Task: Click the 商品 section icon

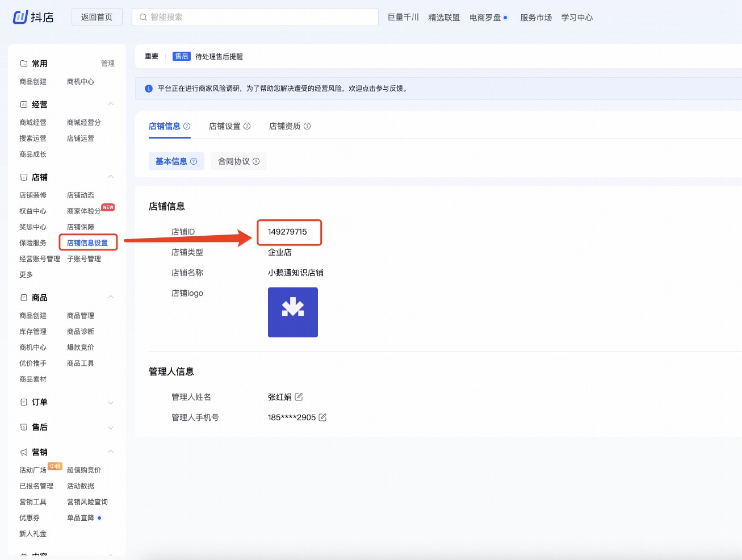Action: pos(24,298)
